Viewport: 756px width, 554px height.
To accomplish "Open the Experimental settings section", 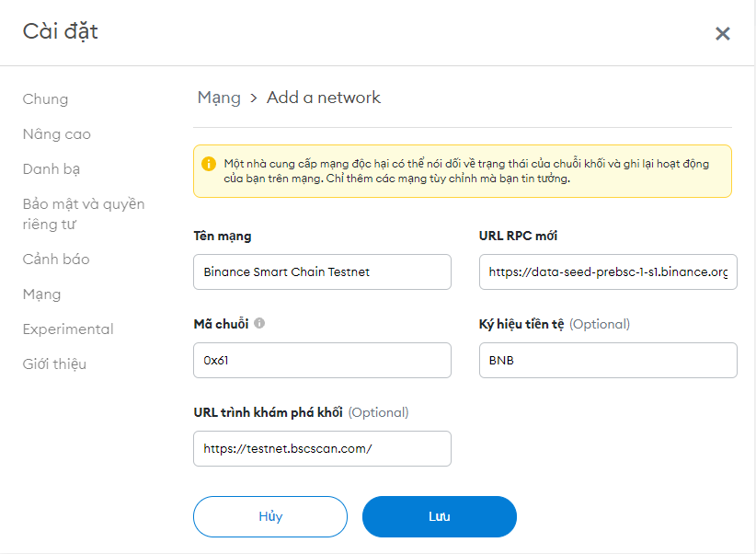I will [68, 329].
